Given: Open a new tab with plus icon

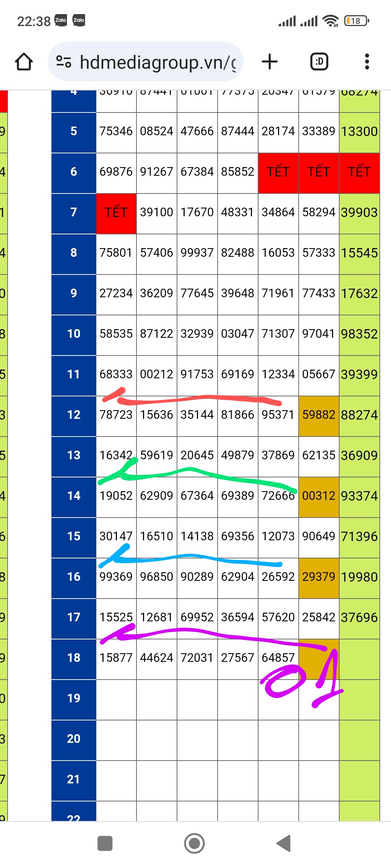Looking at the screenshot, I should (270, 61).
